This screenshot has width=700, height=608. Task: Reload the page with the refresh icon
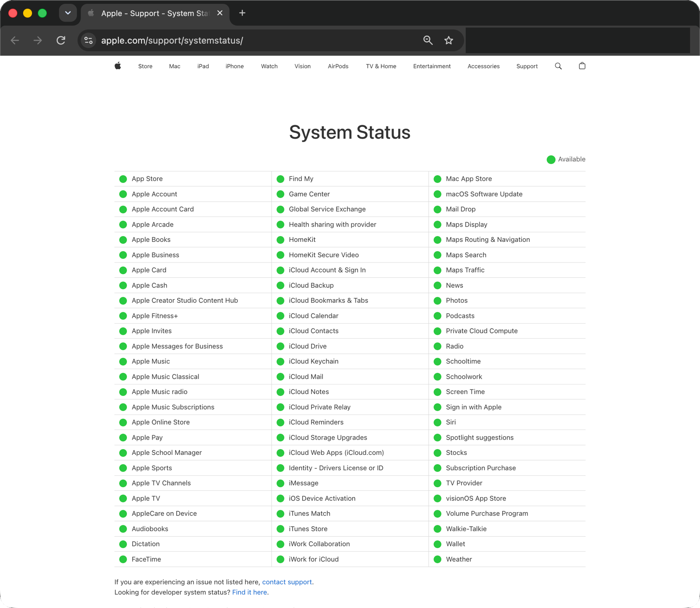click(61, 40)
